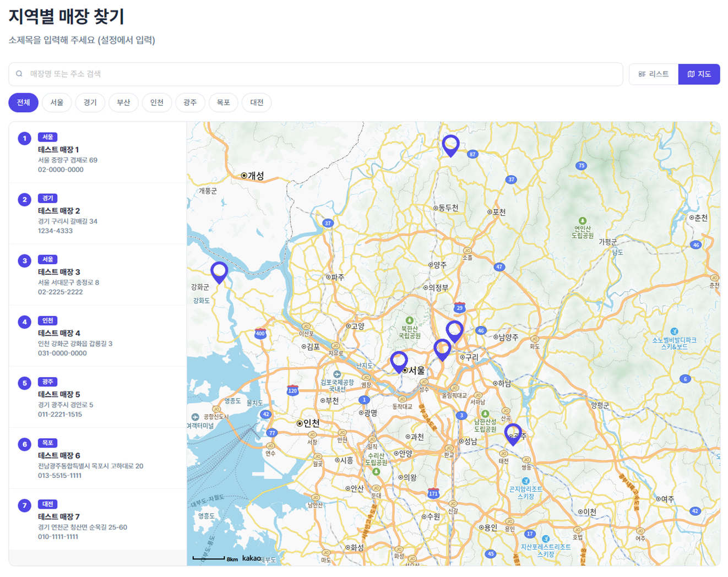The width and height of the screenshot is (728, 577).
Task: Click the 북한산 국립공원 tree icon
Action: [409, 320]
